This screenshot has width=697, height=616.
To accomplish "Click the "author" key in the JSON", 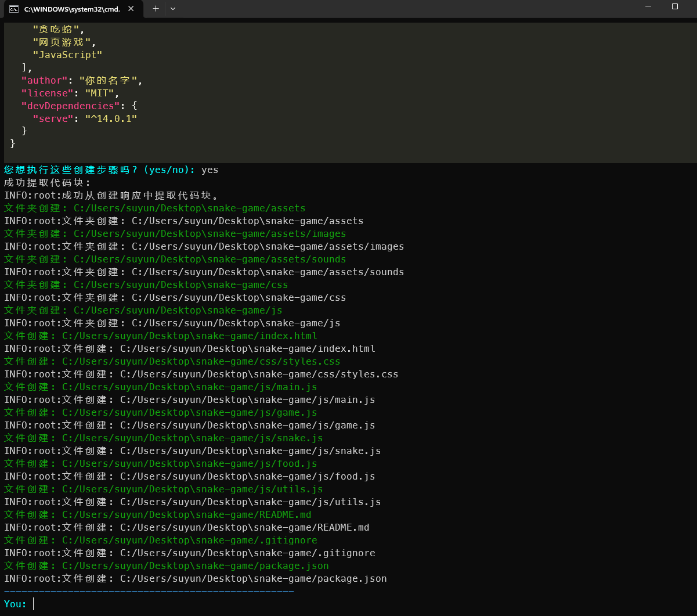I will coord(45,81).
